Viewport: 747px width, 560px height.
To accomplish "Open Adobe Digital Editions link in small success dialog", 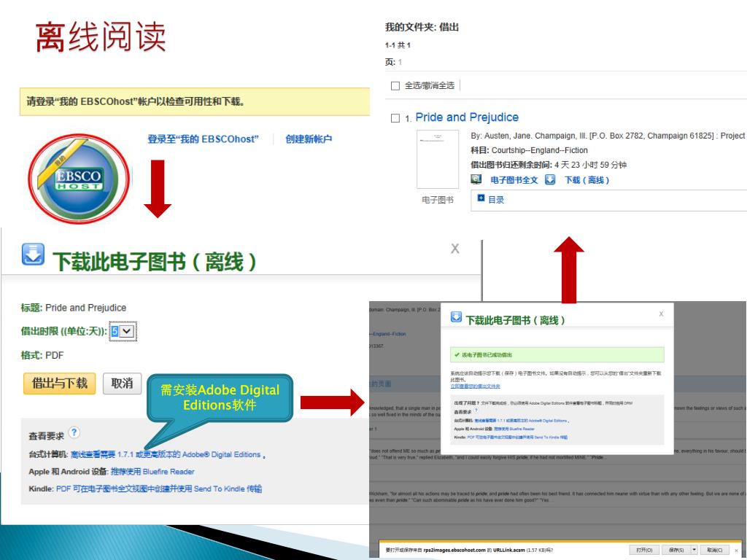I will [x=521, y=421].
